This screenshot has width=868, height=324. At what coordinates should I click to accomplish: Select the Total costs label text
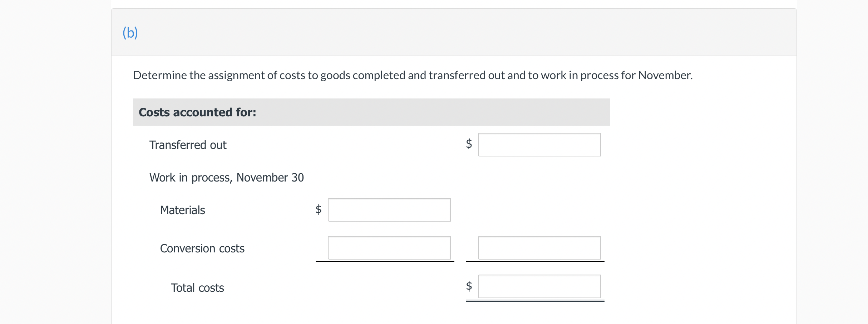pos(197,287)
